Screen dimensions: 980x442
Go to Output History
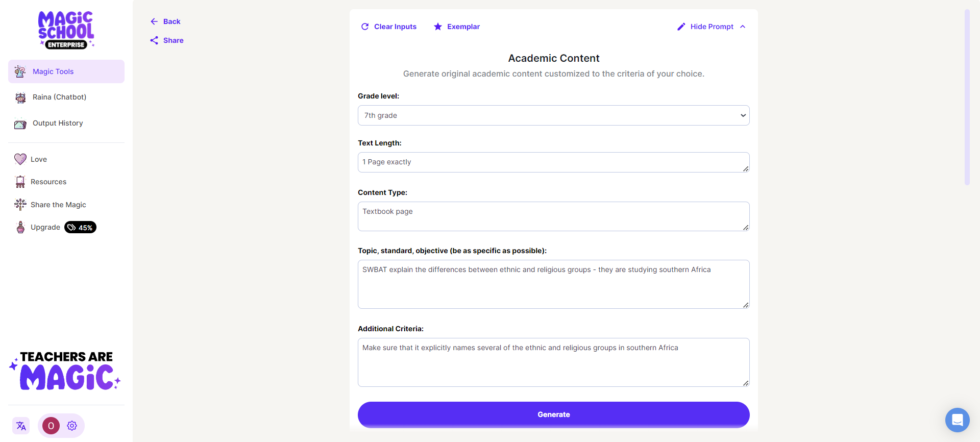coord(57,123)
